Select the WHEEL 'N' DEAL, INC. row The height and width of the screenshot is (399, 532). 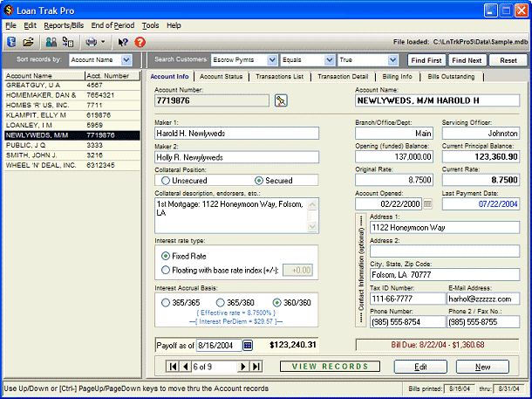point(72,165)
